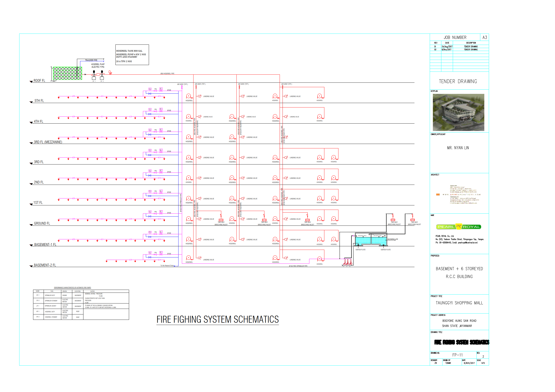
Task: Click the 20 A TPN 2 NOS note
Action: point(124,61)
